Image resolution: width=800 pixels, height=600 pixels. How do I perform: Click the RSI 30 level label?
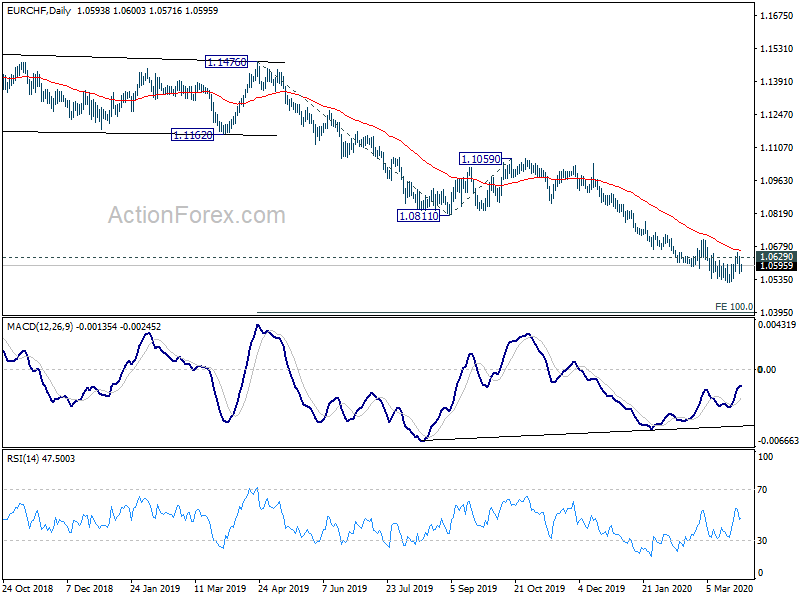point(762,540)
